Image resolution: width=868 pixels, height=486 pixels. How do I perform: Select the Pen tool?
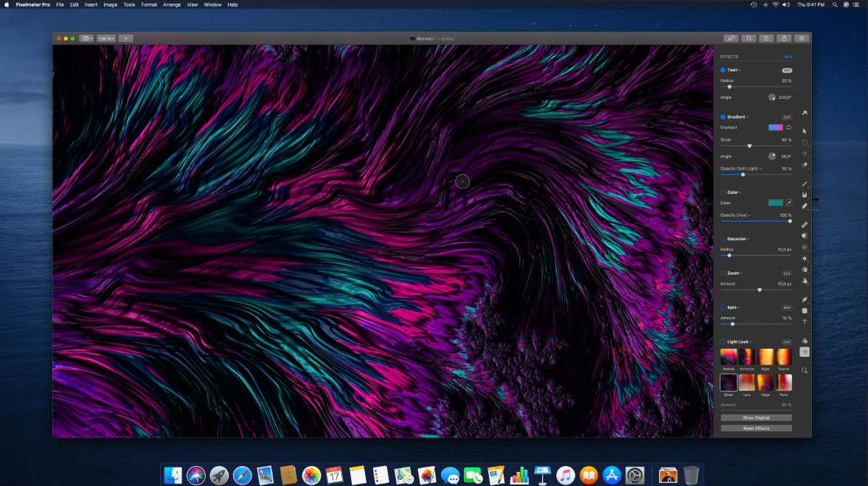click(x=805, y=299)
